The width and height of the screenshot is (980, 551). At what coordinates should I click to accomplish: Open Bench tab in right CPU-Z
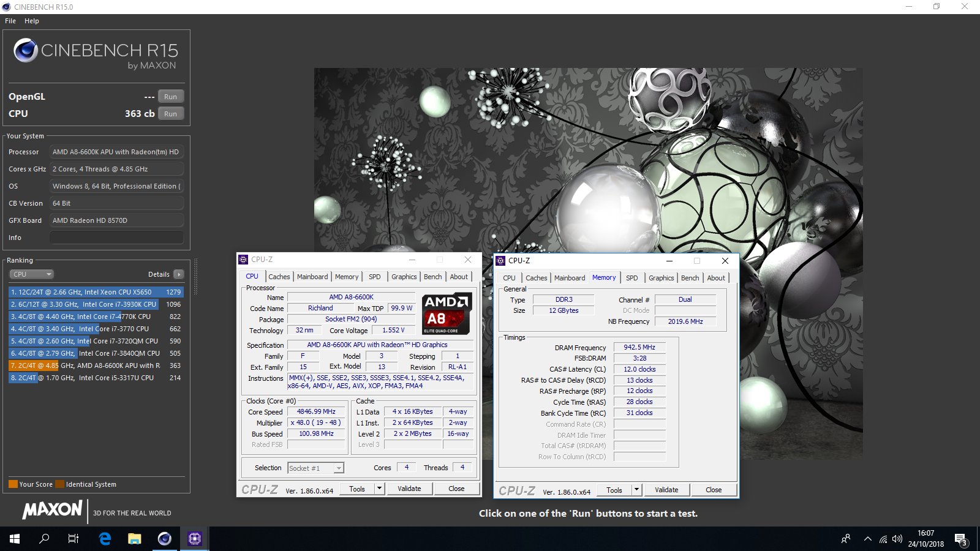click(690, 278)
